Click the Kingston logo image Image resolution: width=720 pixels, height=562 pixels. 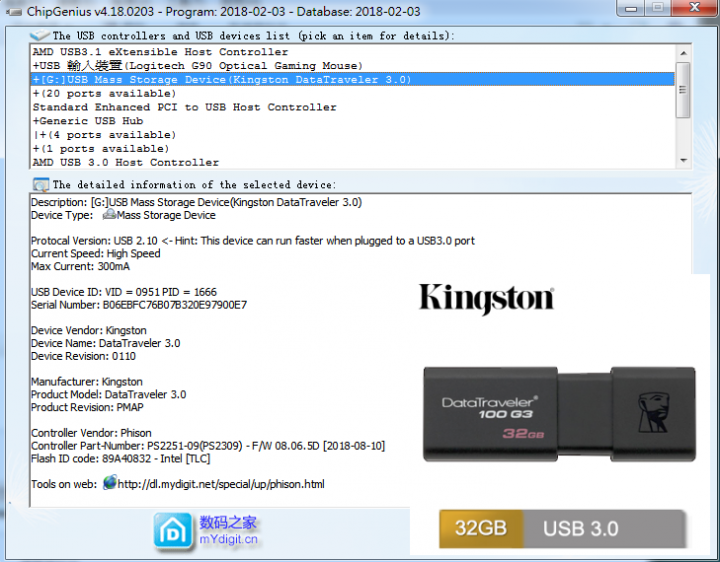(486, 299)
